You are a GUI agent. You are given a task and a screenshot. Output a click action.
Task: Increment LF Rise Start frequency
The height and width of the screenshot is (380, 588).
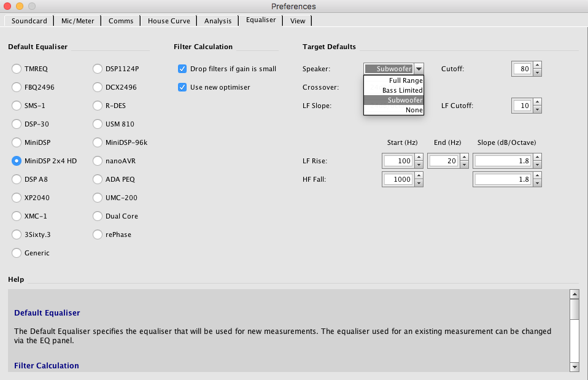[x=419, y=157]
